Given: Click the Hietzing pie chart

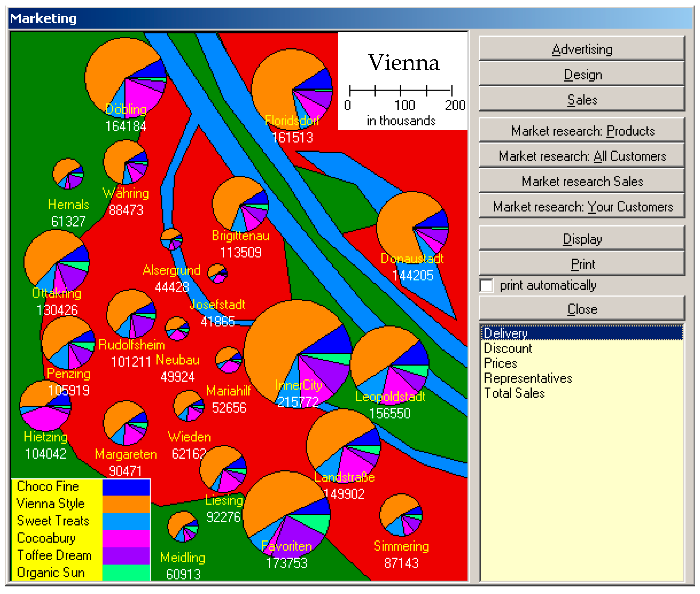Looking at the screenshot, I should 45,406.
